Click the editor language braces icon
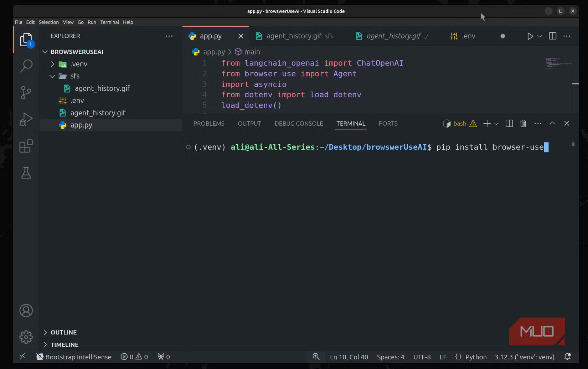Image resolution: width=588 pixels, height=369 pixels. click(x=458, y=357)
